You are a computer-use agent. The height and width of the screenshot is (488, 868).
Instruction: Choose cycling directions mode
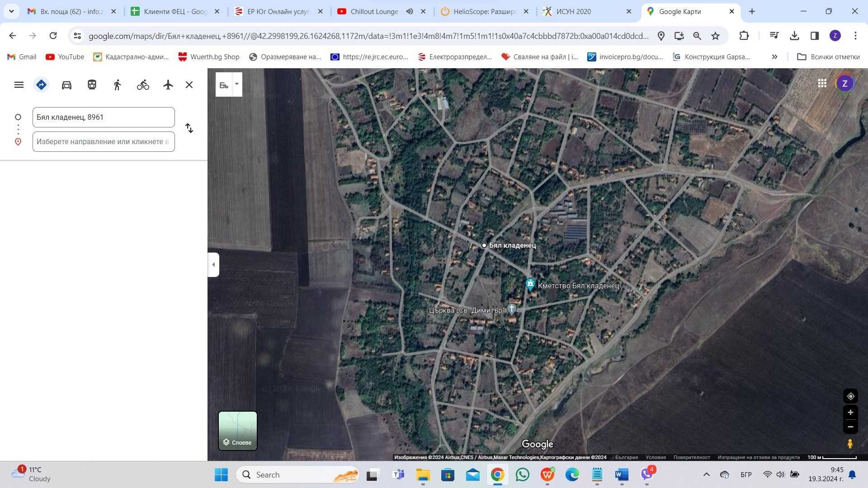tap(143, 85)
